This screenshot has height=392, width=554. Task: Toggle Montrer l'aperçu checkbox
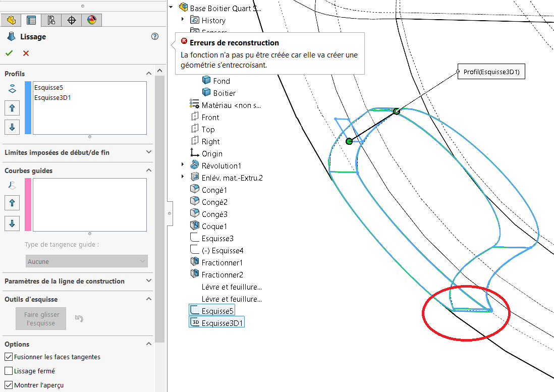coord(9,385)
